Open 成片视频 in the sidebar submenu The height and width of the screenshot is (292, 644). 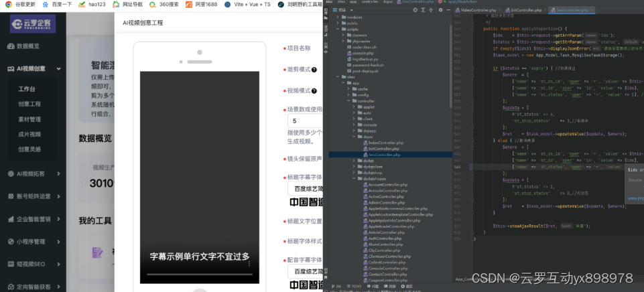coord(29,135)
